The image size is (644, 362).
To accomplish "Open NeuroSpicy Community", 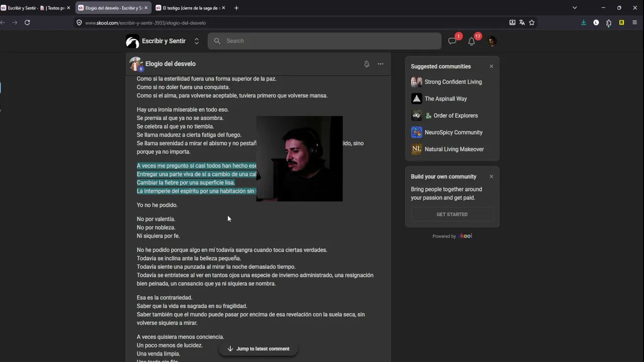I will 453,132.
